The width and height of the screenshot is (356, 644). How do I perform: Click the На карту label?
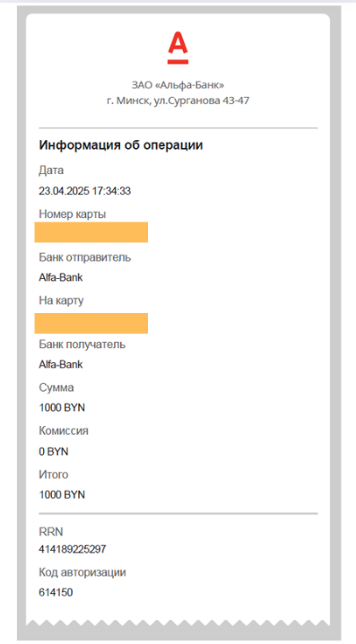tap(61, 300)
